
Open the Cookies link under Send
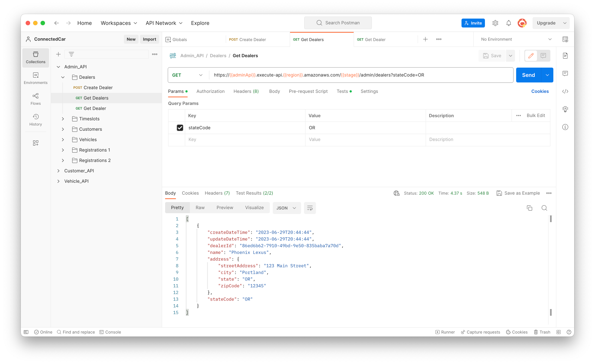540,91
